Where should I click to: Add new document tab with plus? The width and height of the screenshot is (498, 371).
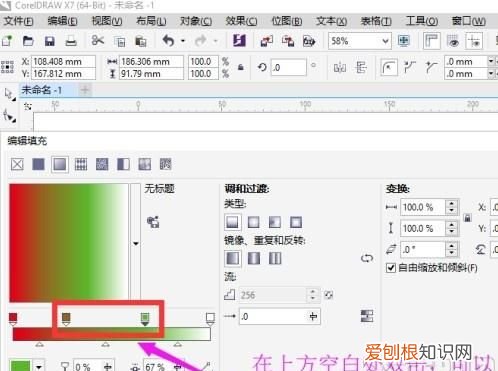[x=85, y=90]
